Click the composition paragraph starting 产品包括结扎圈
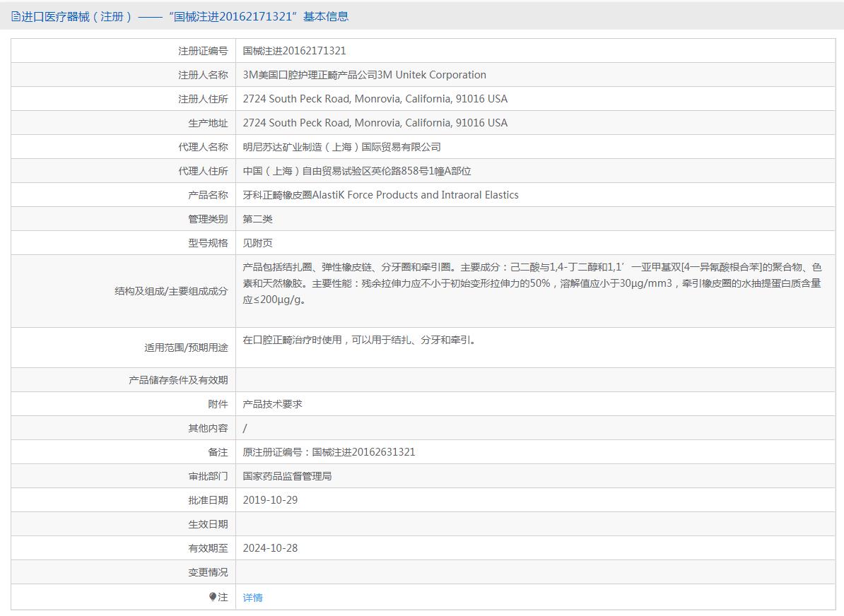844x616 pixels. pos(532,283)
